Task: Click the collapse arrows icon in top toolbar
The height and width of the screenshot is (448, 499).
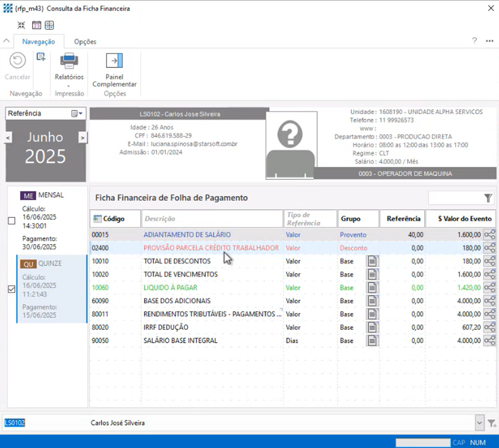Action: [x=21, y=25]
